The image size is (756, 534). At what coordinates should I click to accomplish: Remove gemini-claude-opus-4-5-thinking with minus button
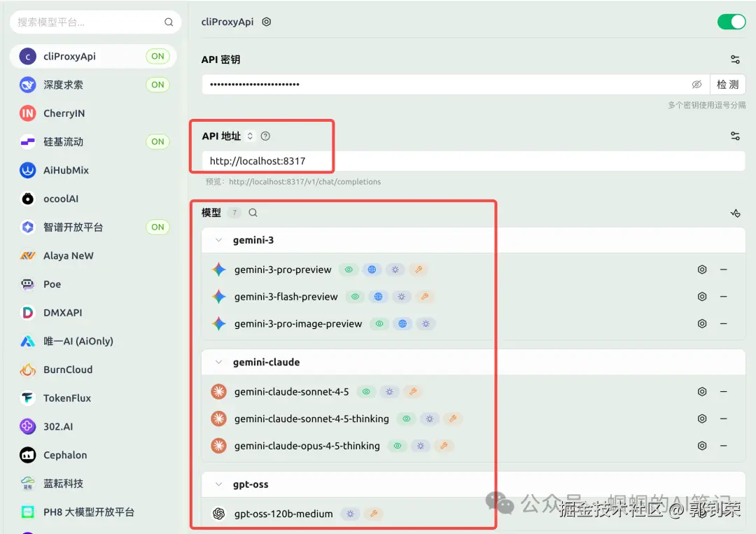click(724, 445)
